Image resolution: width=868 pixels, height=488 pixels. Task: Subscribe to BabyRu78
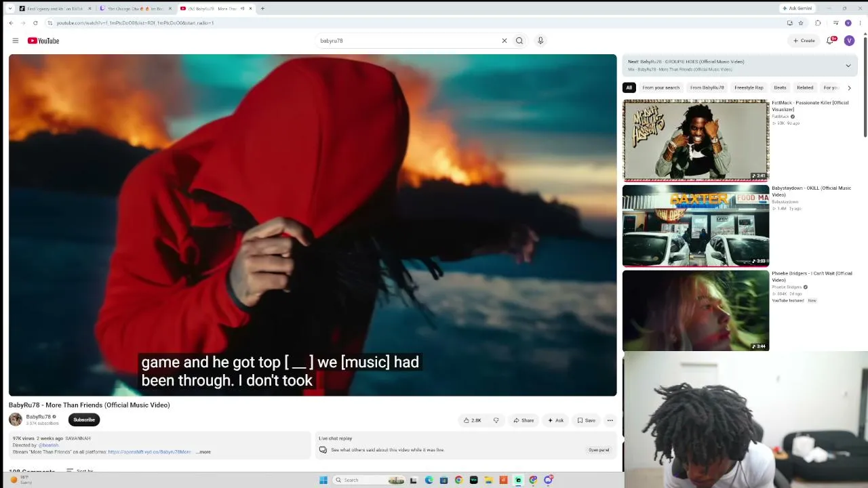84,420
